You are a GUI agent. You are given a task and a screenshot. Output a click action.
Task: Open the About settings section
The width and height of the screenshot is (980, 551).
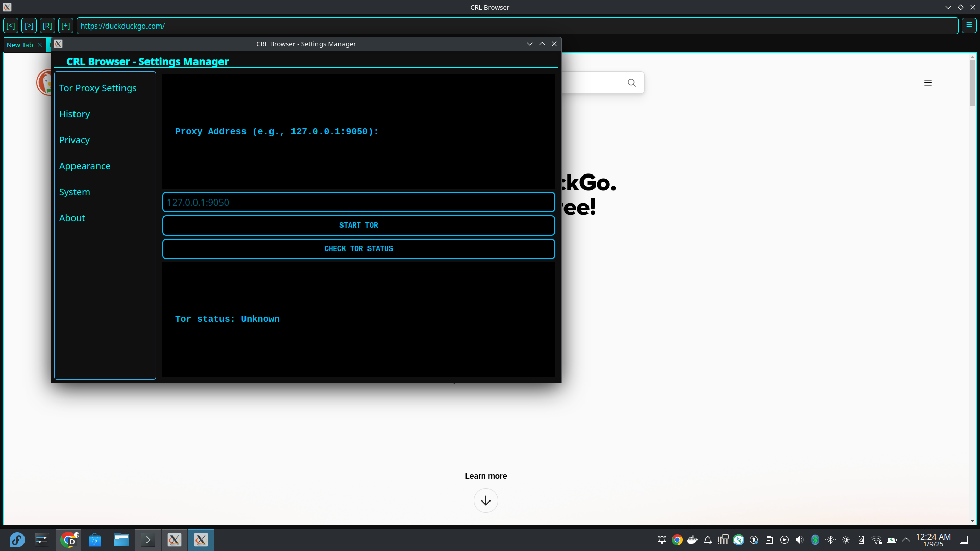(72, 218)
